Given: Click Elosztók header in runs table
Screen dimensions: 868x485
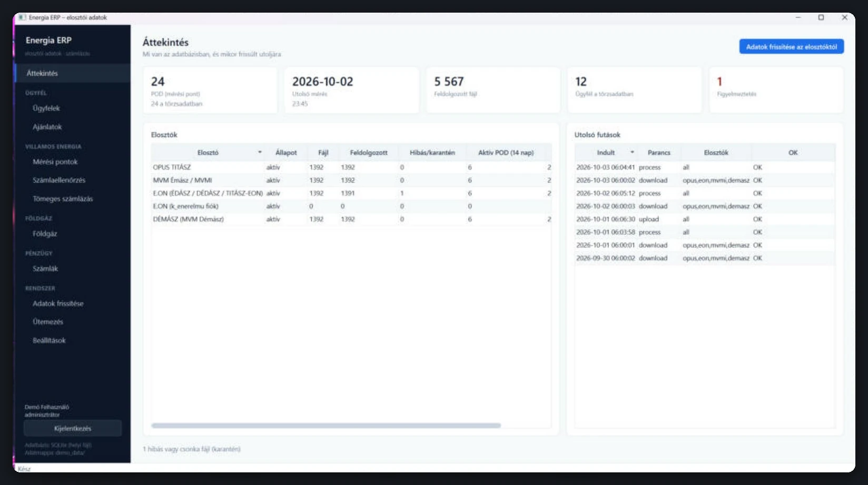Looking at the screenshot, I should click(716, 152).
